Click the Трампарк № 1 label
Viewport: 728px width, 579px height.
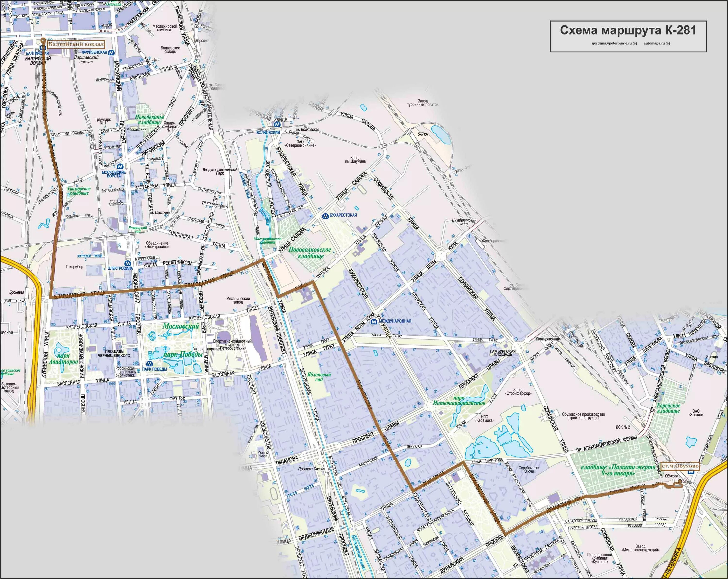coord(103,121)
